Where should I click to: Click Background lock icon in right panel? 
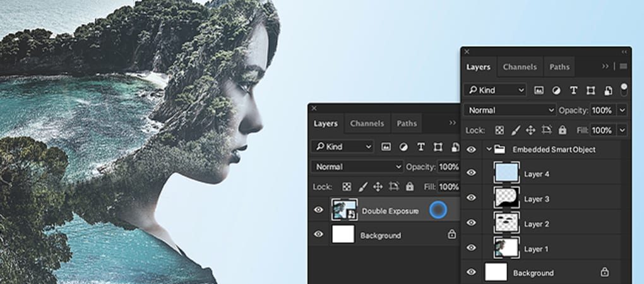click(604, 272)
